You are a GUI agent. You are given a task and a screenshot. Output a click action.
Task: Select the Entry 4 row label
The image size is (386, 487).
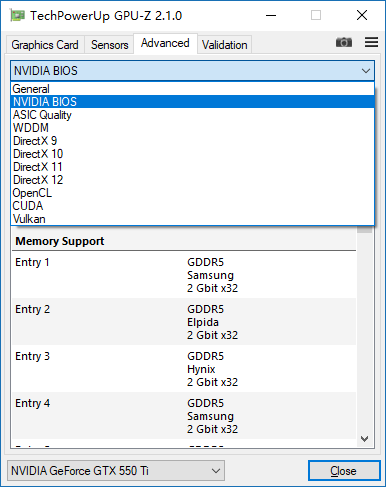tap(33, 403)
